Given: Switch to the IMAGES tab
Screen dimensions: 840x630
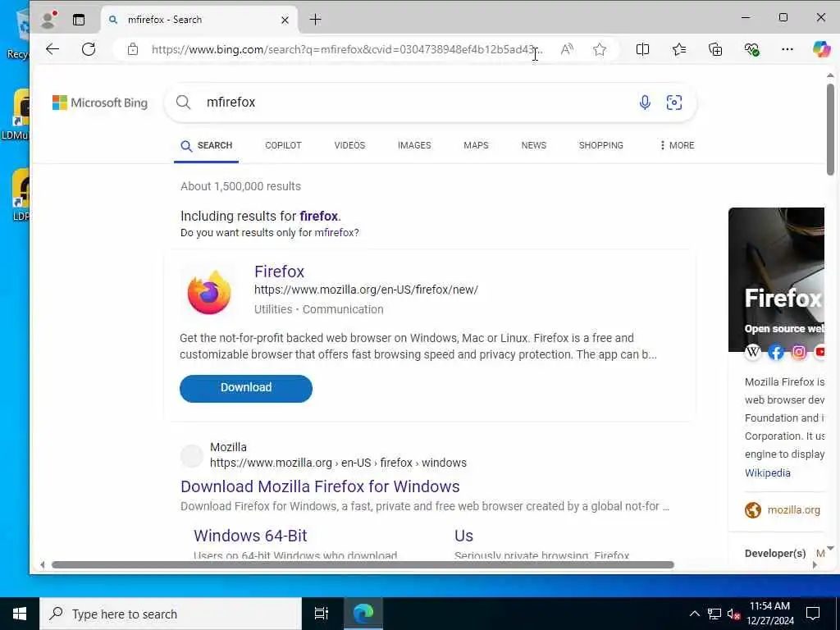Looking at the screenshot, I should (414, 145).
